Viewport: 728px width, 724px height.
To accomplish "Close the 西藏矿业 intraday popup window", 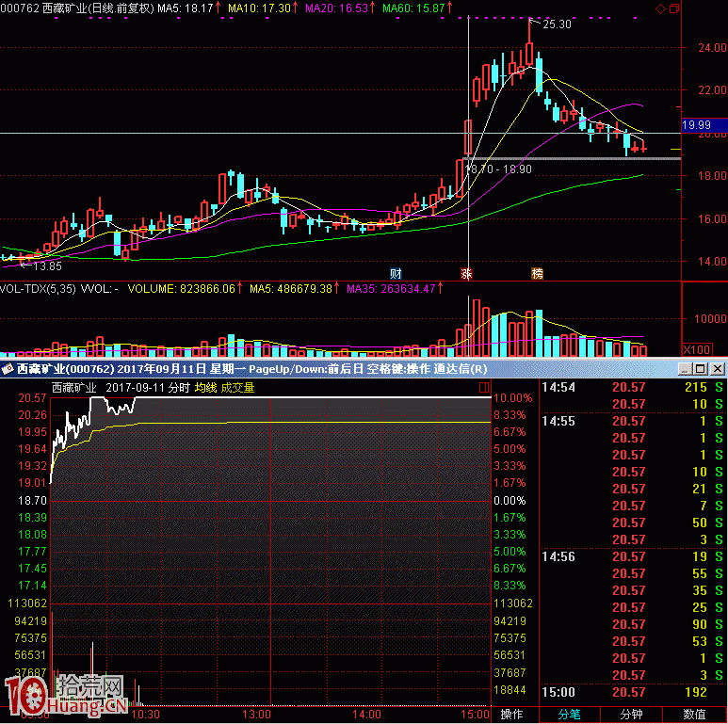I will 718,369.
